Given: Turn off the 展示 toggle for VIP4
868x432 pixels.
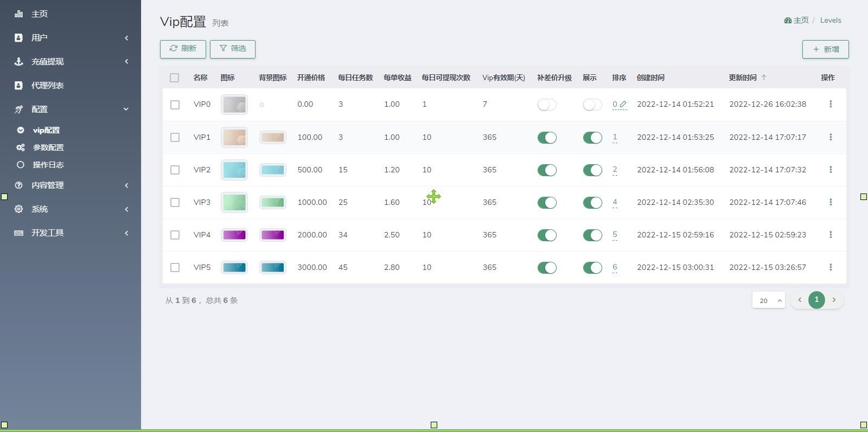Looking at the screenshot, I should click(x=592, y=235).
